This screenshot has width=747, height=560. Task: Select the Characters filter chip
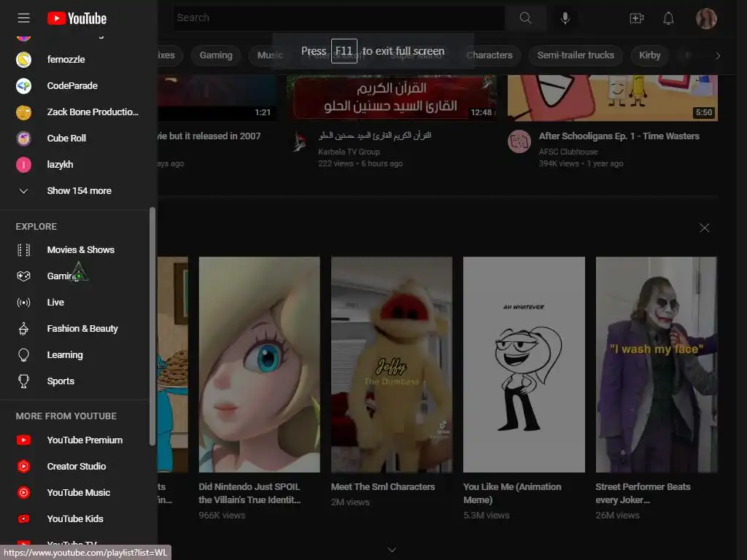(489, 55)
